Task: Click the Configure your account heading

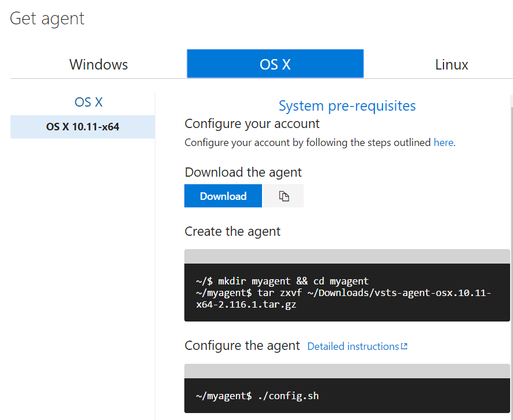Action: click(252, 124)
